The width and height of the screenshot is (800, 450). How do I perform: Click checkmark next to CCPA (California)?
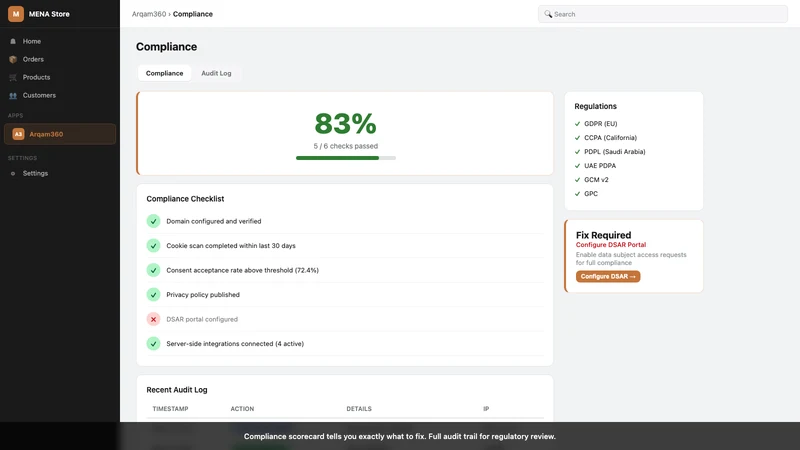[578, 138]
